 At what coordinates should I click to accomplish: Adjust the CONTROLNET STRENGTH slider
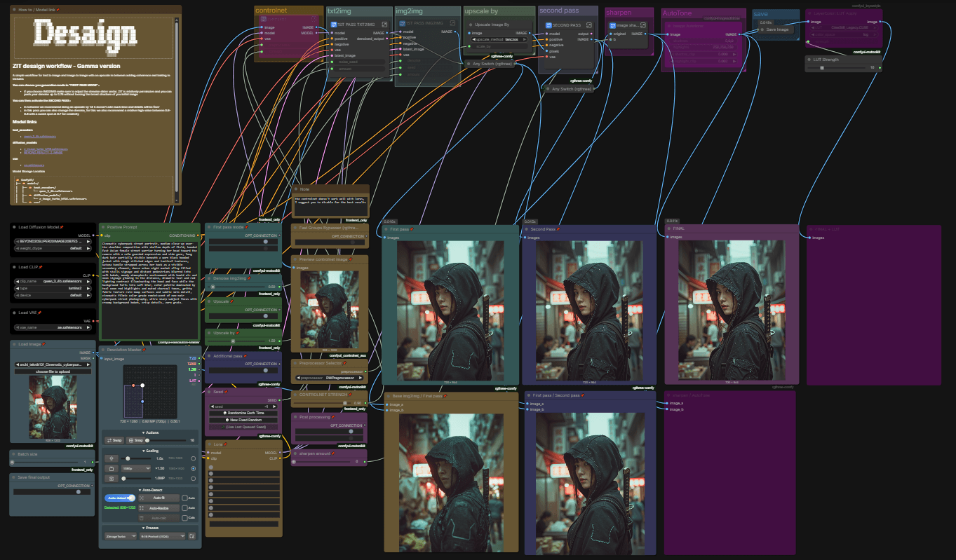coord(323,403)
